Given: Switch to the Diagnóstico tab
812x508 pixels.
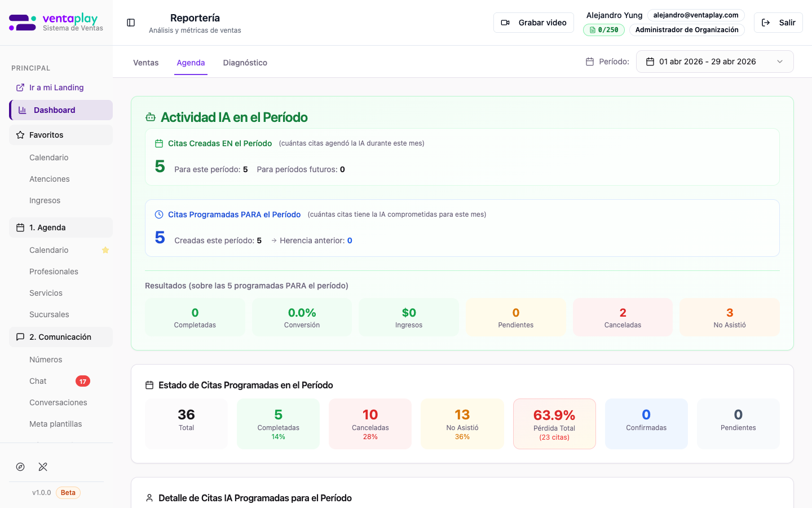Looking at the screenshot, I should (x=245, y=63).
